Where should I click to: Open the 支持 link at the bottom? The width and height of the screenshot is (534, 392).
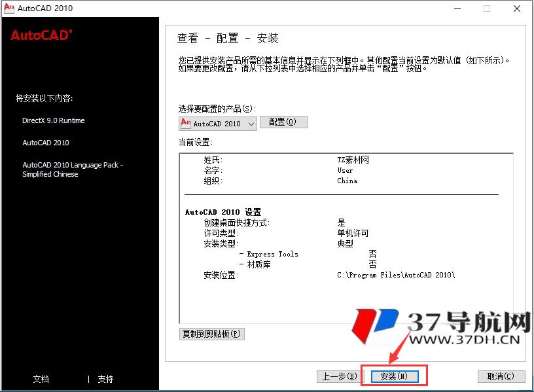coord(105,379)
